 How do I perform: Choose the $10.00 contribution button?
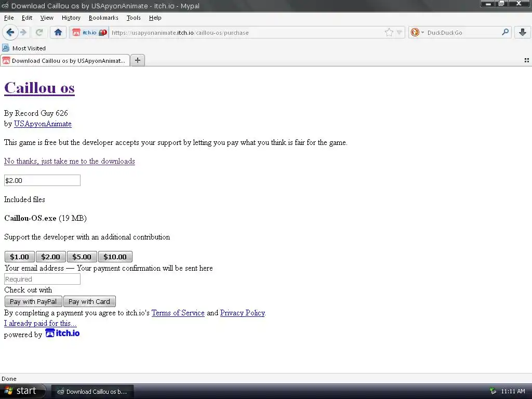click(115, 257)
